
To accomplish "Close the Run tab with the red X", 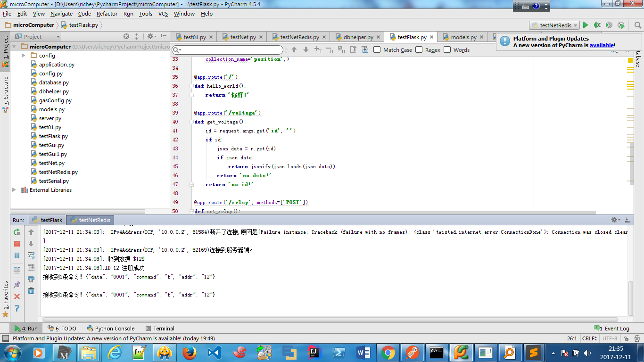I will [x=17, y=296].
